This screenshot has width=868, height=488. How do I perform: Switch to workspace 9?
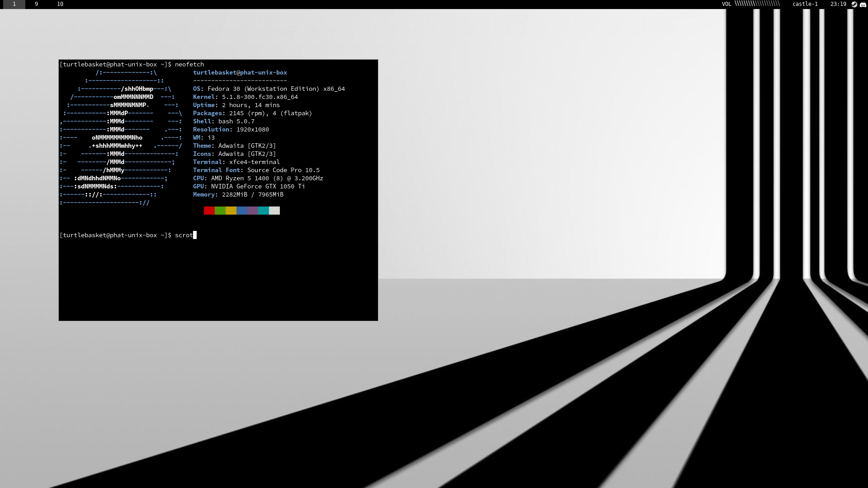click(x=36, y=4)
